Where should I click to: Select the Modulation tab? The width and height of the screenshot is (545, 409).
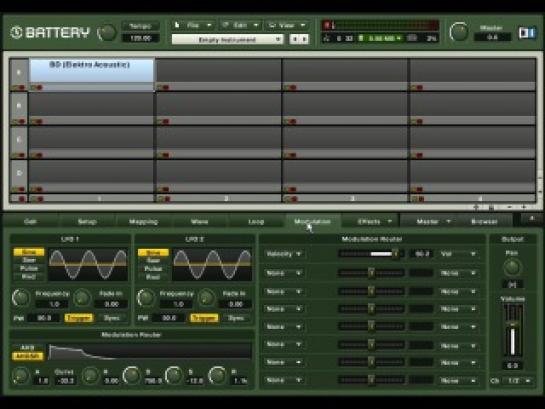[x=312, y=221]
